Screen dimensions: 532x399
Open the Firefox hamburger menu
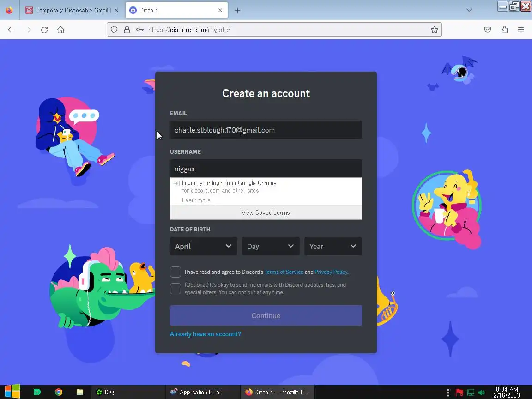[521, 30]
